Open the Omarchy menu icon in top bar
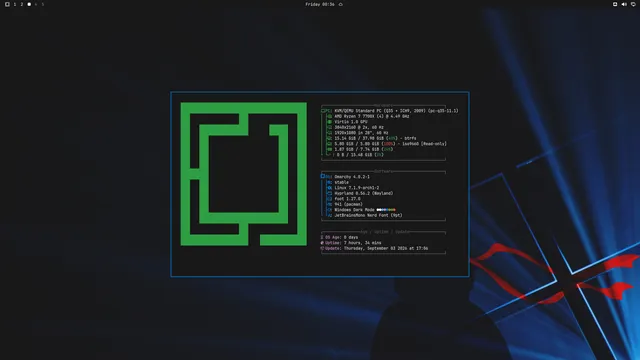 tap(7, 4)
